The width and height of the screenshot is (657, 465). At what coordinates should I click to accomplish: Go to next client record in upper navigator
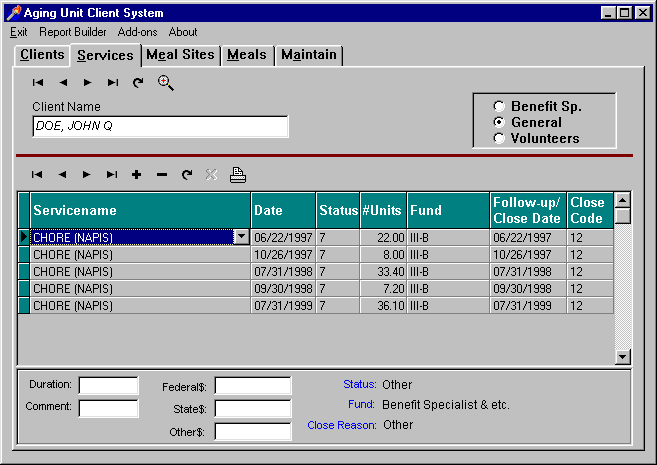click(x=87, y=83)
